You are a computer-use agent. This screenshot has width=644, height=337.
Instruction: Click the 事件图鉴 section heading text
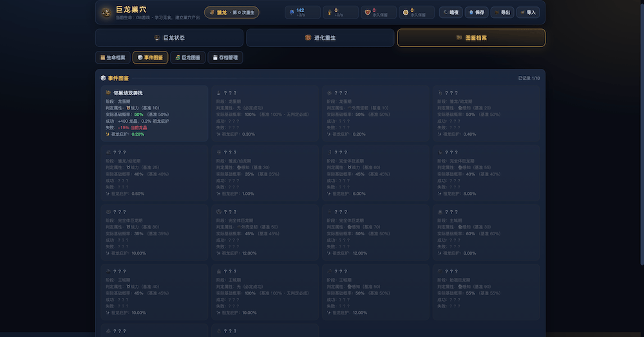(x=118, y=78)
